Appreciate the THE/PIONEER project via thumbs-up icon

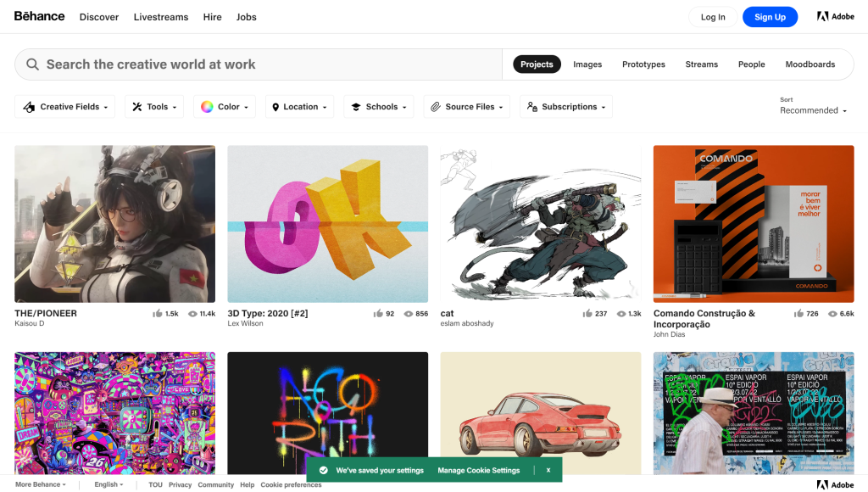pos(158,313)
